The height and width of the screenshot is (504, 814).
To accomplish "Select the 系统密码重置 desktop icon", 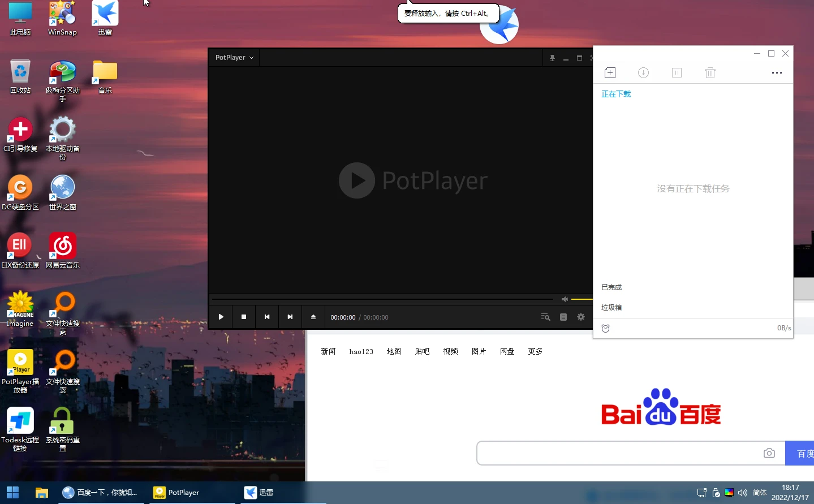I will click(x=63, y=429).
